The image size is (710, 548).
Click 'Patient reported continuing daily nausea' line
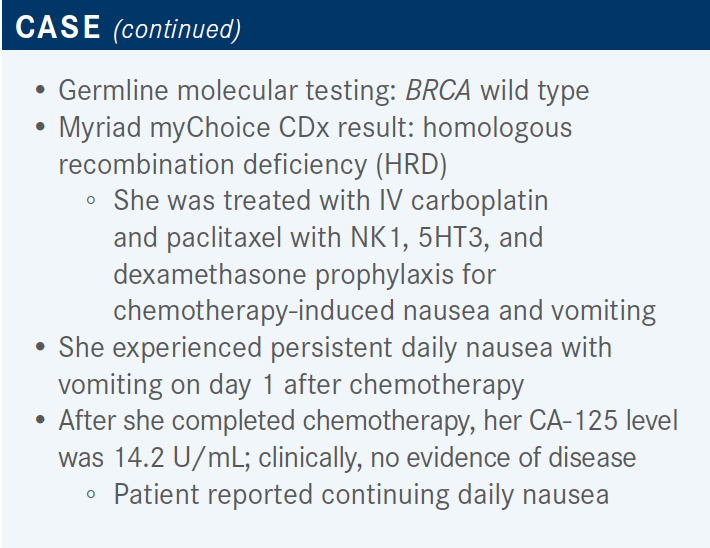click(x=361, y=494)
